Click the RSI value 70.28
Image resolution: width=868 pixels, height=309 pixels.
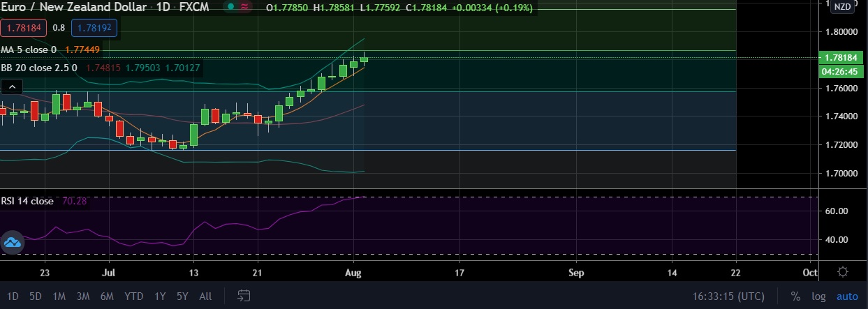[x=75, y=201]
